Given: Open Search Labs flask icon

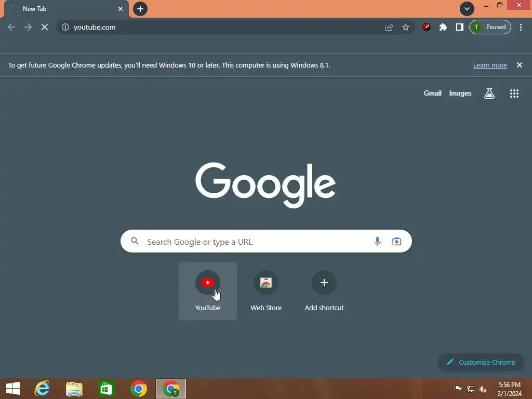Looking at the screenshot, I should click(489, 94).
